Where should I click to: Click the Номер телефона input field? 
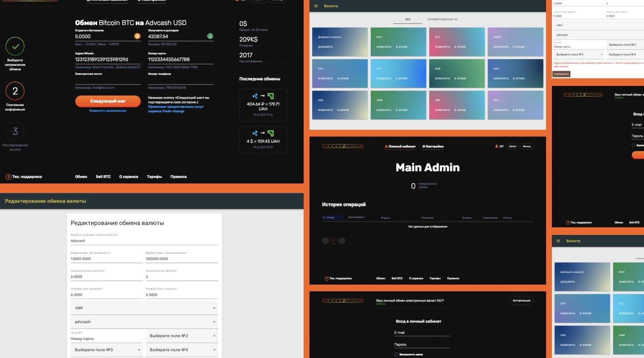pyautogui.click(x=181, y=80)
